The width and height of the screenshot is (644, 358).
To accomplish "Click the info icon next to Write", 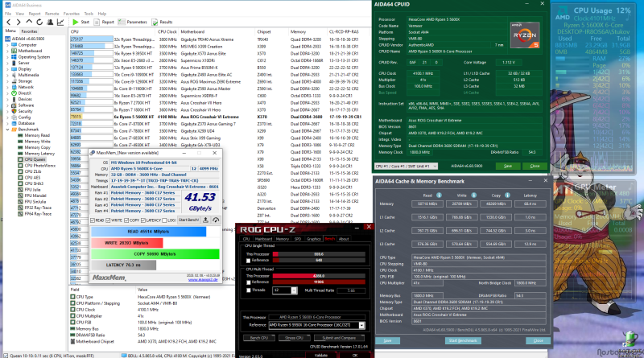I will pyautogui.click(x=473, y=195).
